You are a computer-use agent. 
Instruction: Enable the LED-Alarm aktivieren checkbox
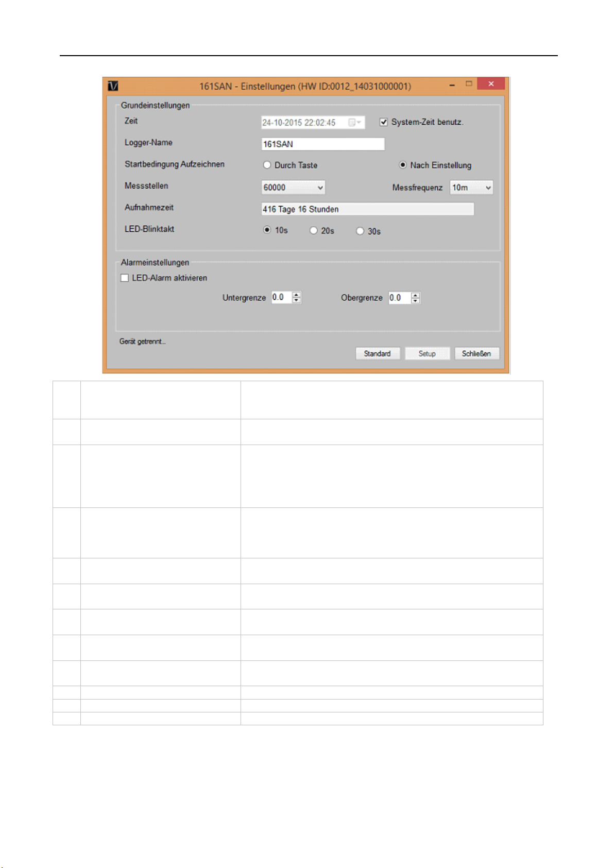tap(125, 278)
